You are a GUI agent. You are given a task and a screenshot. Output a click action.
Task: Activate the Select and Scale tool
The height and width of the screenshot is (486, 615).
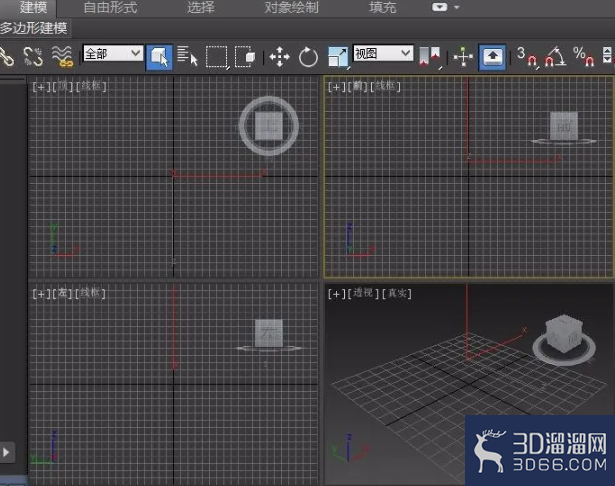pyautogui.click(x=338, y=57)
